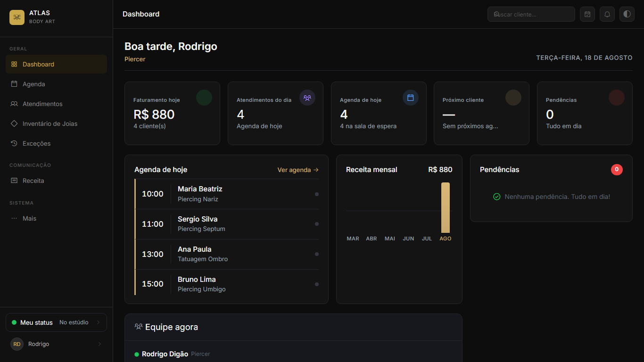The width and height of the screenshot is (644, 362).
Task: Click the status dot in Bruno Lima row
Action: point(317,284)
